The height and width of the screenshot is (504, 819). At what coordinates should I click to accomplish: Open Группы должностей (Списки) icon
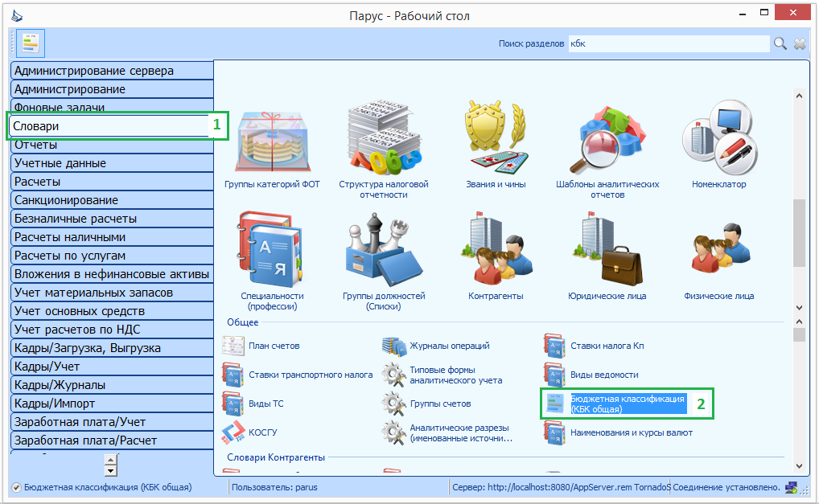click(x=384, y=249)
